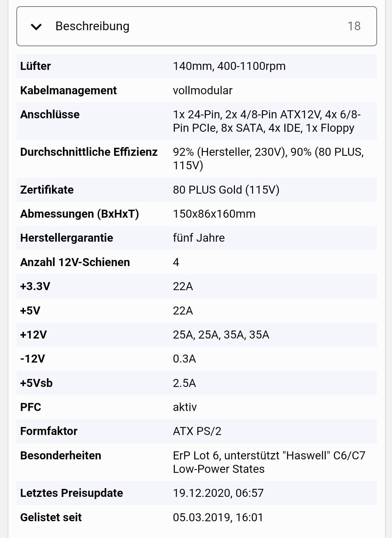This screenshot has height=538, width=392.
Task: Select the Lüfter specification row label
Action: tap(36, 66)
